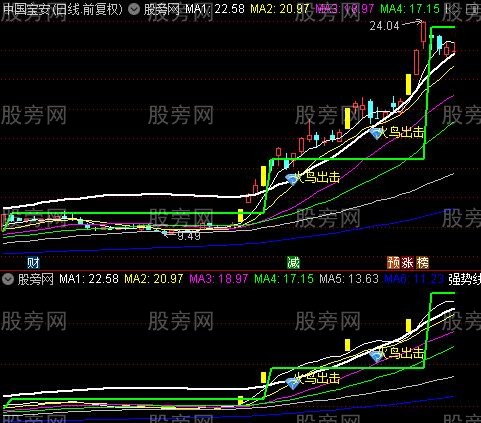481x423 pixels.
Task: Click the 涨 marker on timeline
Action: [408, 263]
